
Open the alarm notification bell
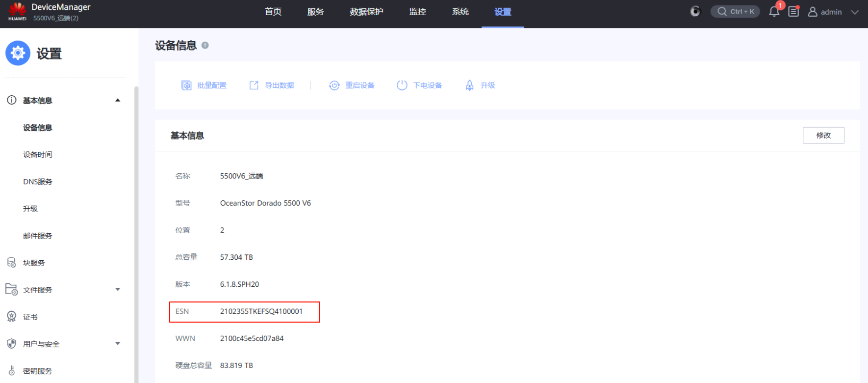coord(774,12)
